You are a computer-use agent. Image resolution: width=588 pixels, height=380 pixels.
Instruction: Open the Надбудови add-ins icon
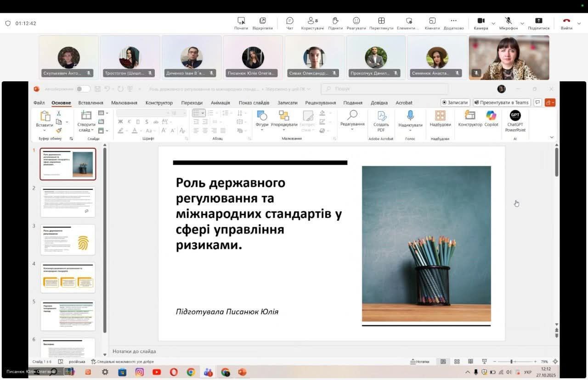pyautogui.click(x=440, y=116)
